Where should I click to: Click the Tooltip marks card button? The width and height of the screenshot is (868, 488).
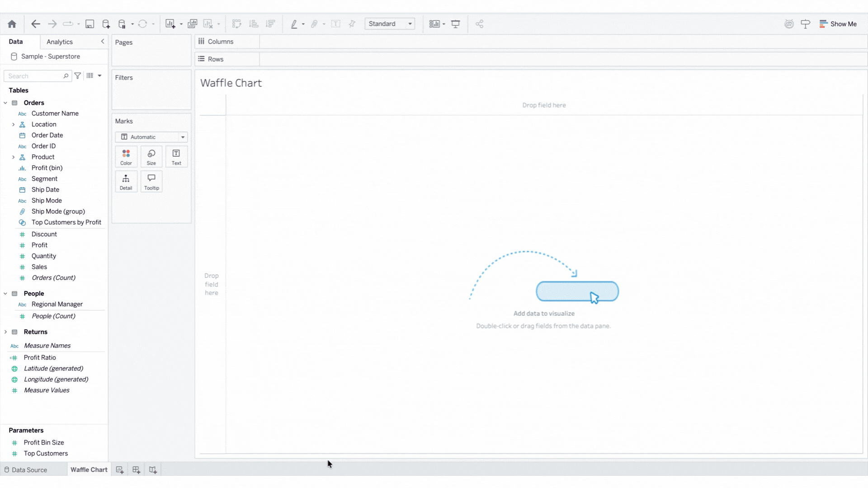click(x=151, y=182)
